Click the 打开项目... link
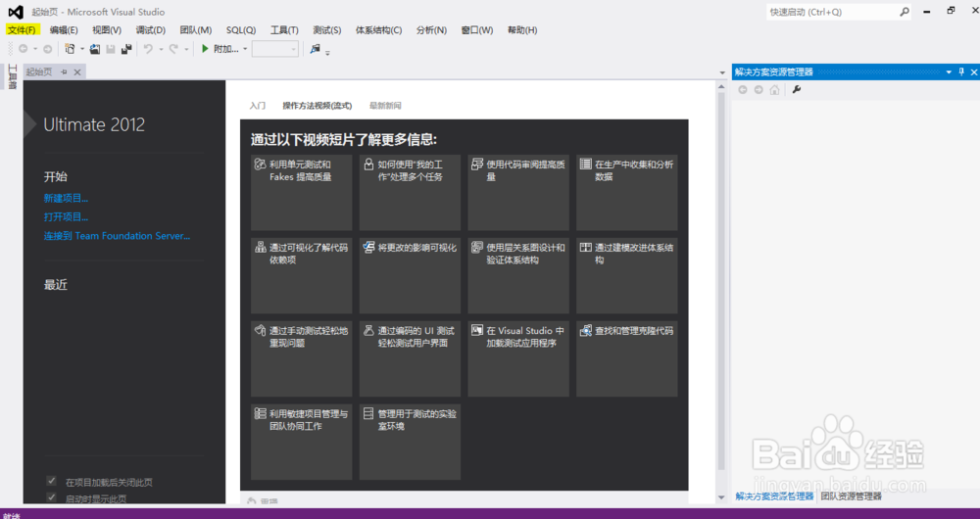 coord(66,216)
